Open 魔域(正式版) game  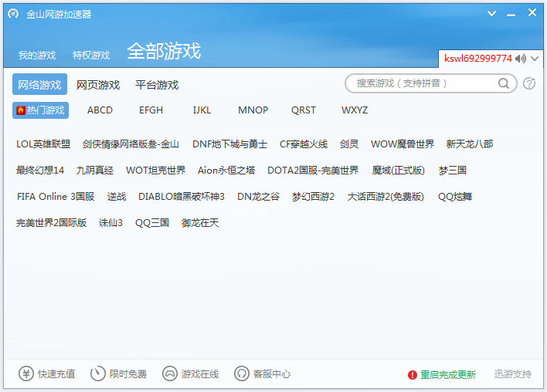point(399,170)
